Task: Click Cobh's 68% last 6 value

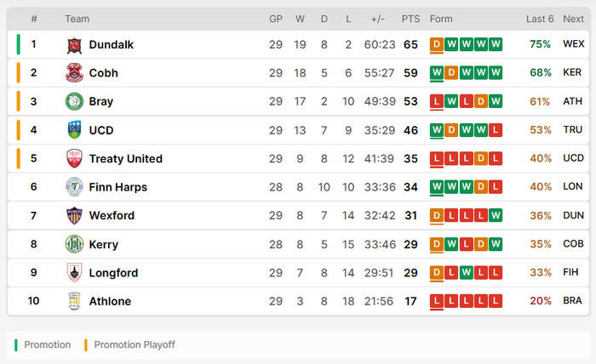Action: (x=541, y=72)
